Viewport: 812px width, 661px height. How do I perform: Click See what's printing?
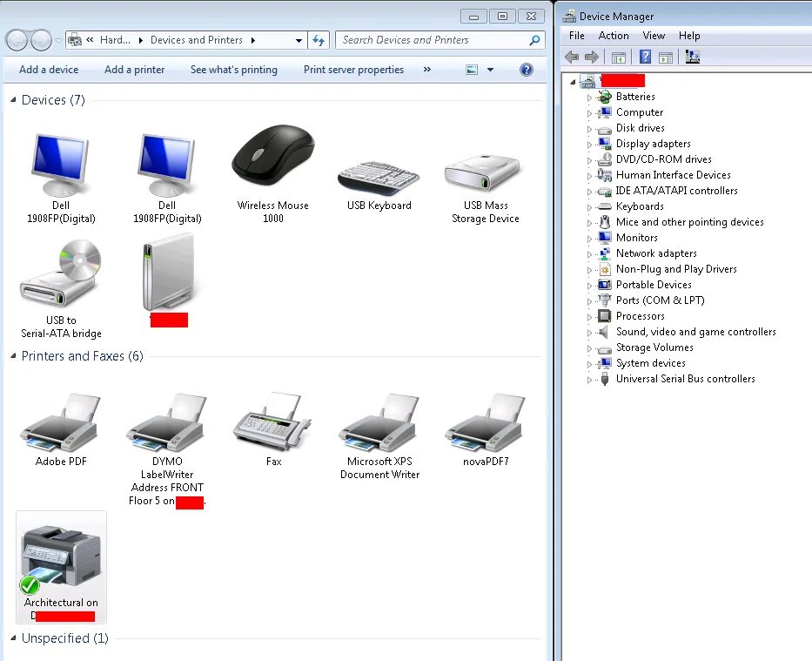233,70
